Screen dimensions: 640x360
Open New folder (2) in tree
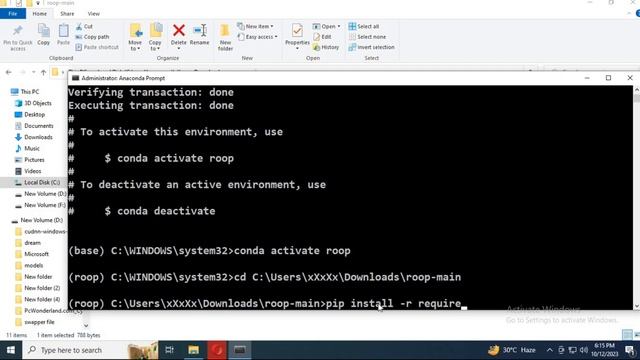coord(38,288)
